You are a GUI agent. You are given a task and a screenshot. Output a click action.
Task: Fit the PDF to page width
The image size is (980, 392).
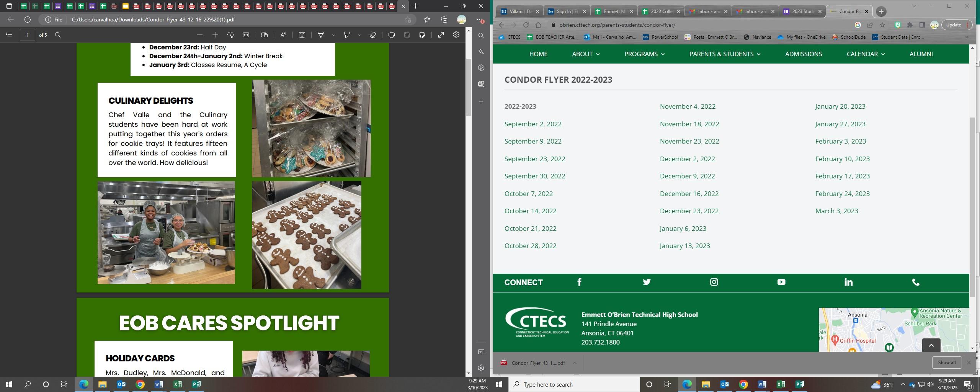(x=246, y=35)
